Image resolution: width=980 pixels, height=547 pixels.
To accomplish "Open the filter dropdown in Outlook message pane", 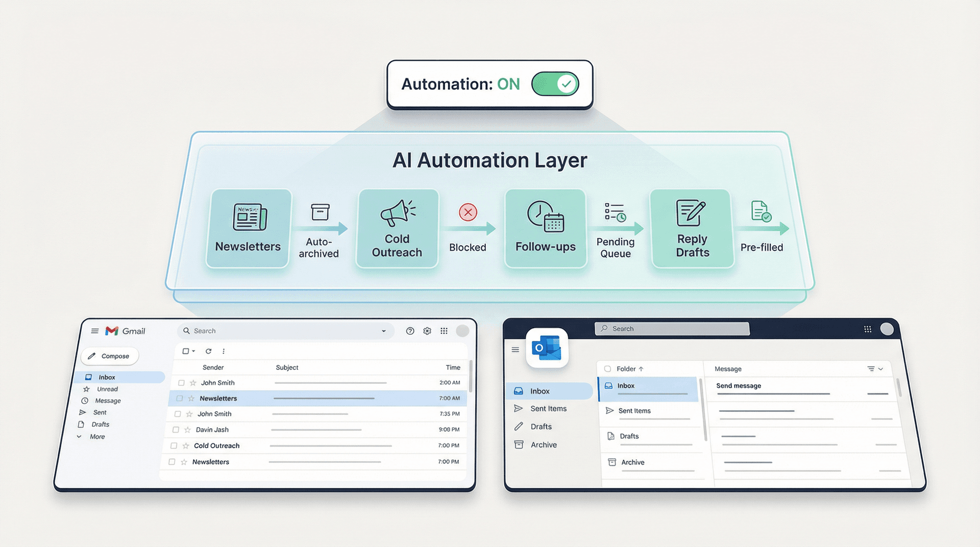I will click(x=876, y=368).
